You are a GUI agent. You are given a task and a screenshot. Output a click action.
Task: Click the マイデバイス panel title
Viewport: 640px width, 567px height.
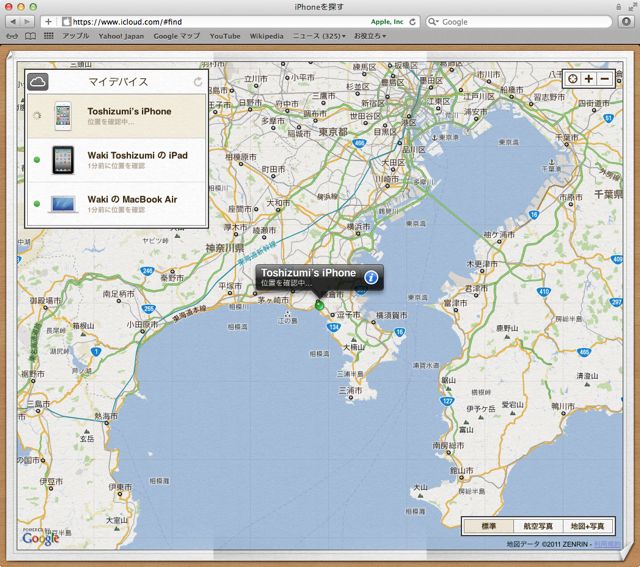[118, 82]
